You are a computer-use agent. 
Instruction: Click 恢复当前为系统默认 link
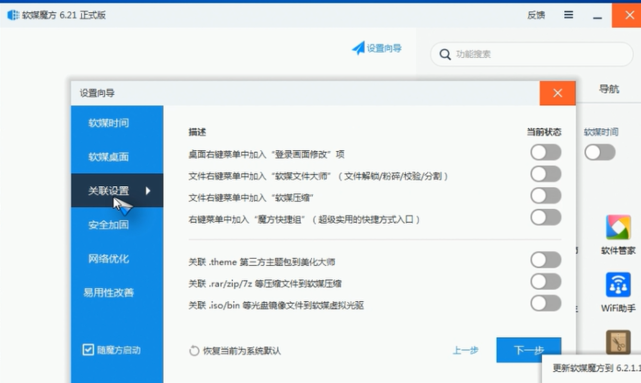click(x=242, y=351)
